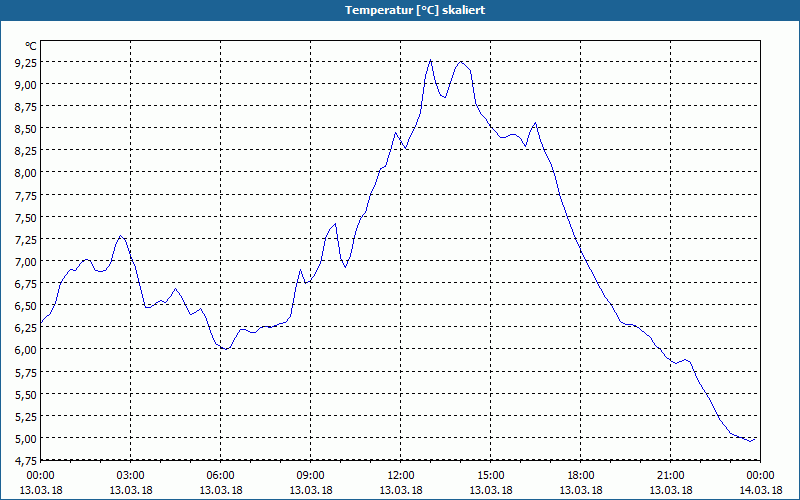The image size is (800, 500).
Task: Click the second peak near 14:00
Action: [x=461, y=62]
